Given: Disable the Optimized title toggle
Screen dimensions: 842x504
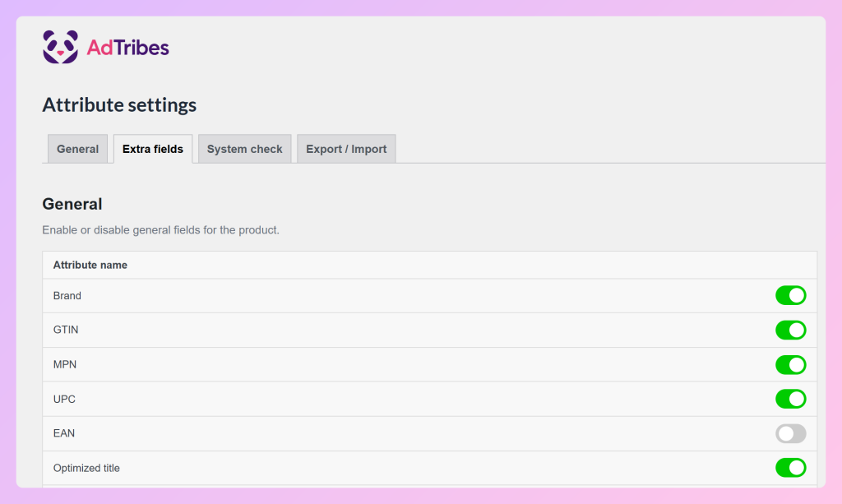Looking at the screenshot, I should 790,468.
